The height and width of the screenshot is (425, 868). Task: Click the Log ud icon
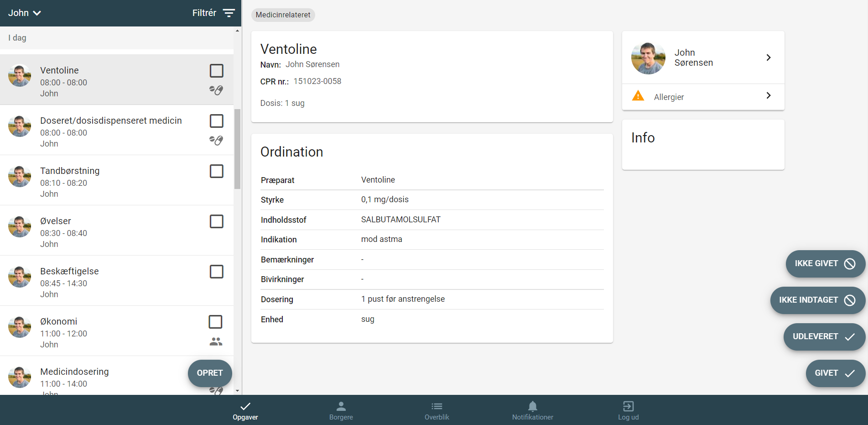[628, 406]
